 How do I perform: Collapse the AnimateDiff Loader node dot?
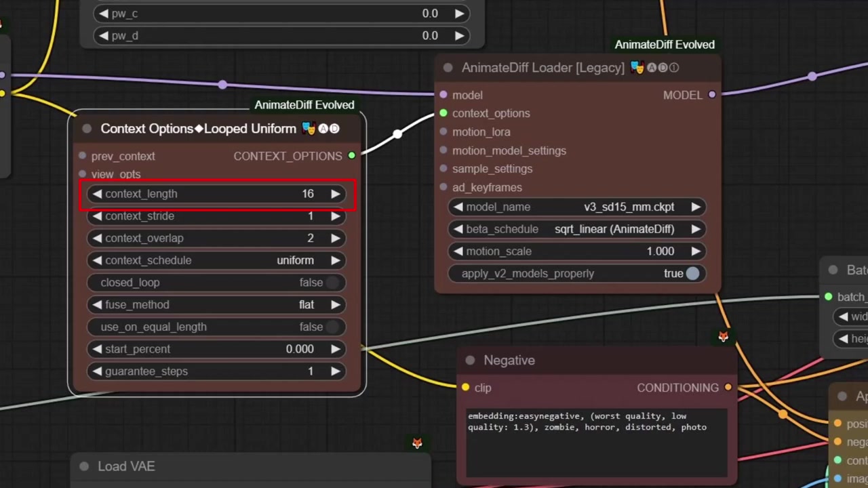448,68
